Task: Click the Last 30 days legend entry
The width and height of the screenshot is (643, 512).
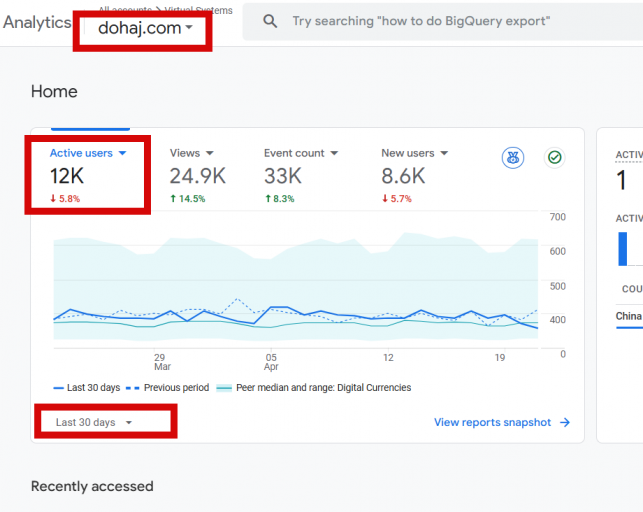Action: 86,388
